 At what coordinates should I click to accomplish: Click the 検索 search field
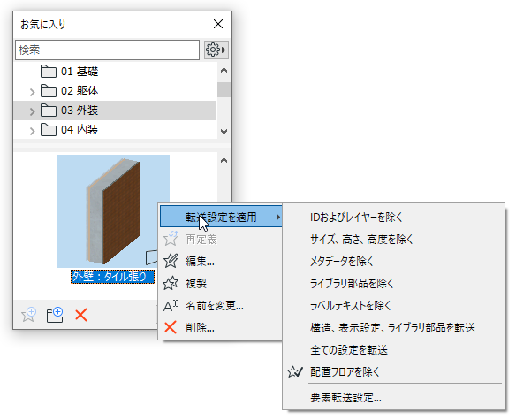tap(107, 50)
